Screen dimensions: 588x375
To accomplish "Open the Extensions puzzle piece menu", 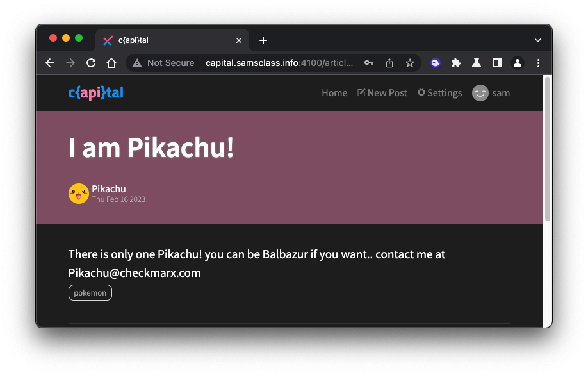I will [456, 63].
